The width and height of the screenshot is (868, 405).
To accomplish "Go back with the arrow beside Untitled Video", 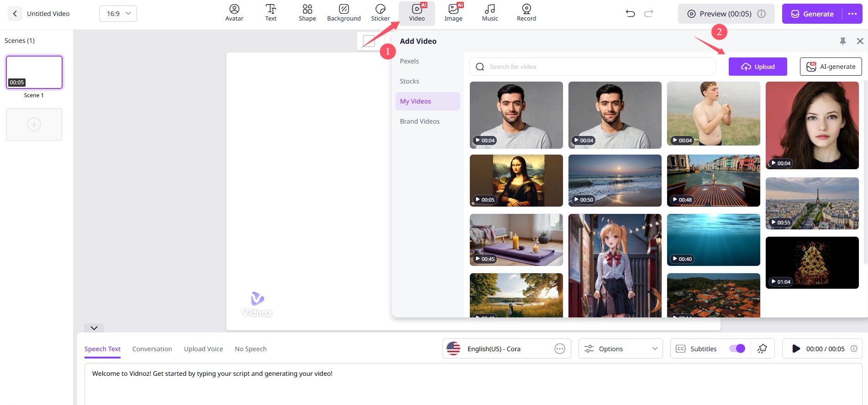I will [x=15, y=14].
